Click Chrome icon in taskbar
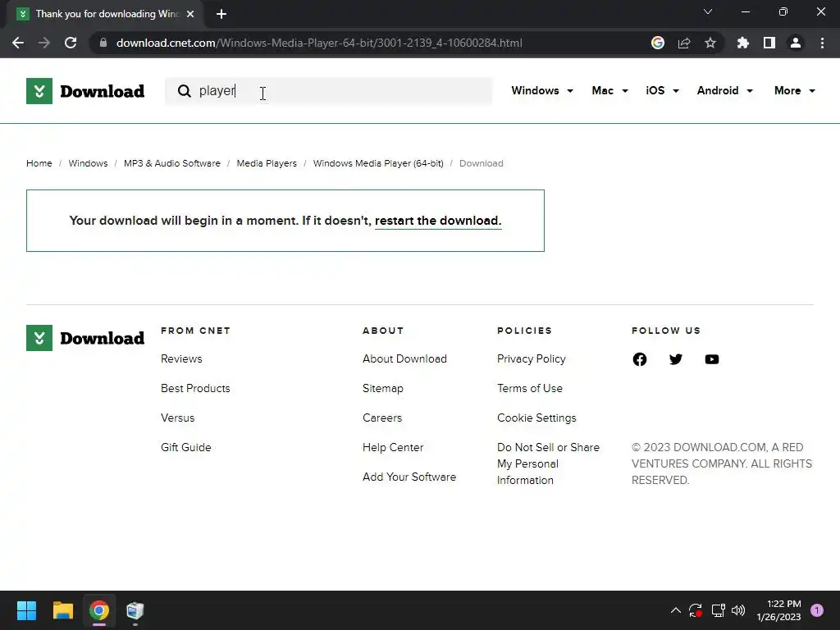The height and width of the screenshot is (630, 840). 99,610
